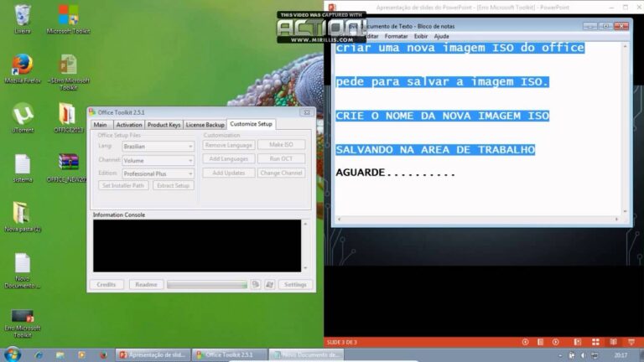The width and height of the screenshot is (644, 362).
Task: Close the Office Toolkit window
Action: pyautogui.click(x=306, y=112)
